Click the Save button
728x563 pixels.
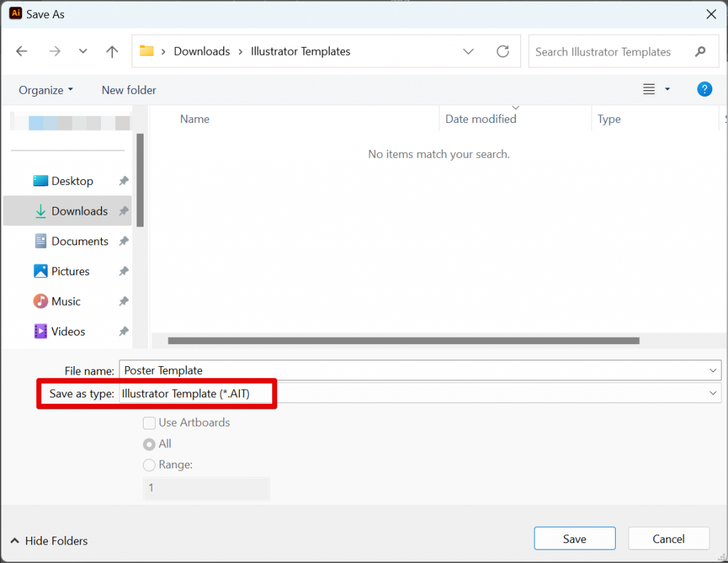(x=574, y=539)
